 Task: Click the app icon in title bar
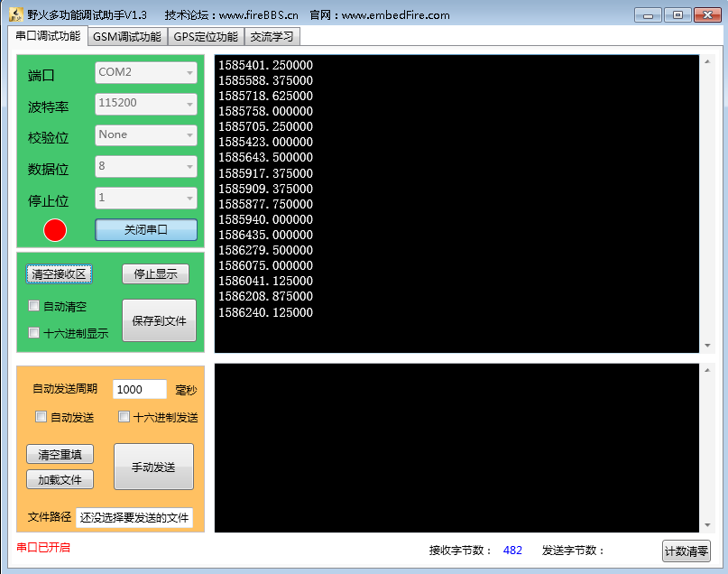tap(15, 15)
